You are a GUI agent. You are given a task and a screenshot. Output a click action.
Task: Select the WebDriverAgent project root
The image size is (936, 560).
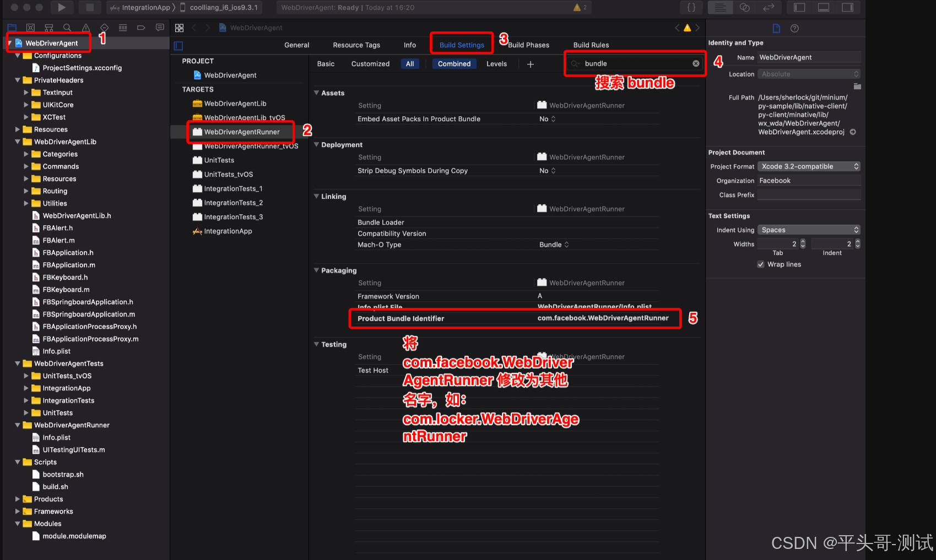[x=52, y=43]
